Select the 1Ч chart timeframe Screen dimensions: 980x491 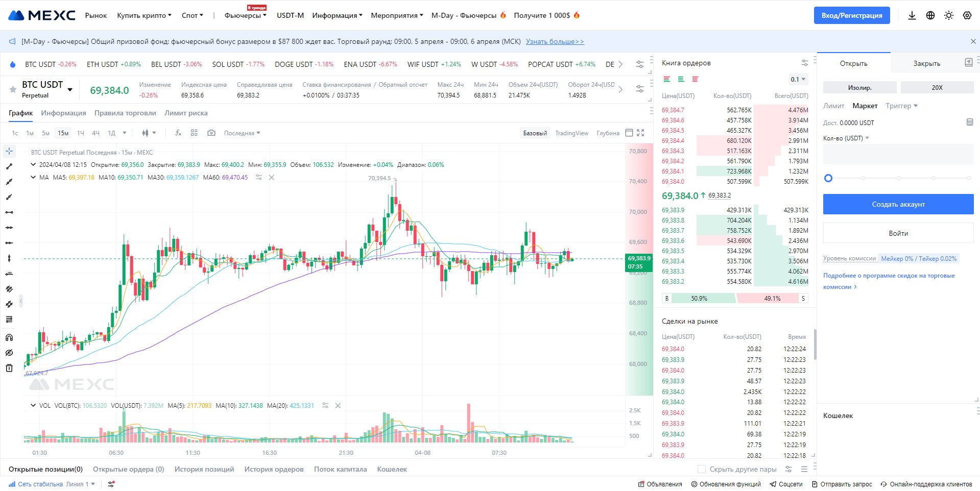tap(81, 133)
